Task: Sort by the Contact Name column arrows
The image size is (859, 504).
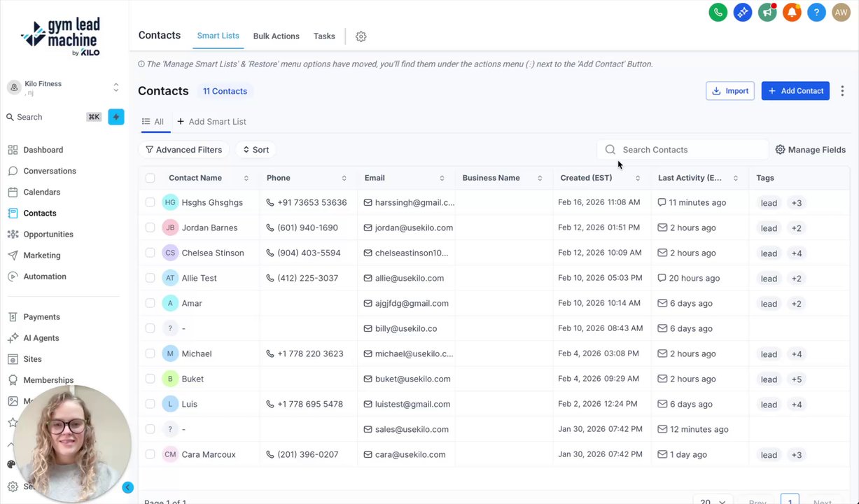Action: 246,178
